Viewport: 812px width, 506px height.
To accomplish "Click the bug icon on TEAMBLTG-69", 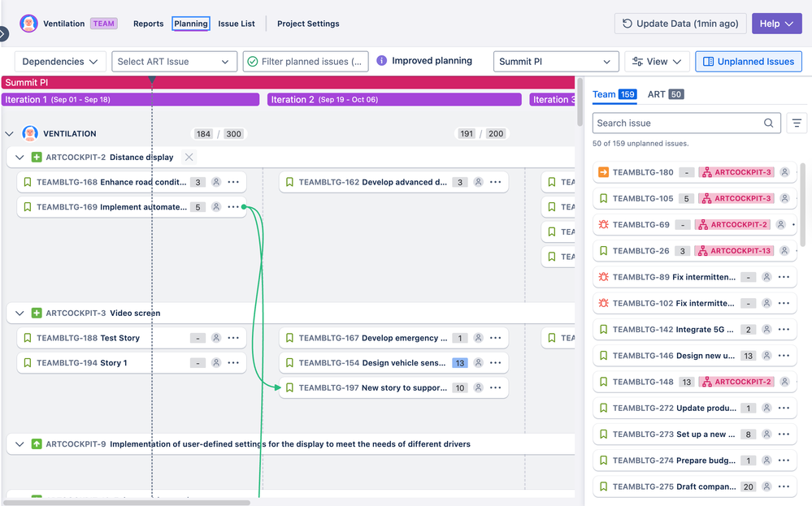I will 602,224.
